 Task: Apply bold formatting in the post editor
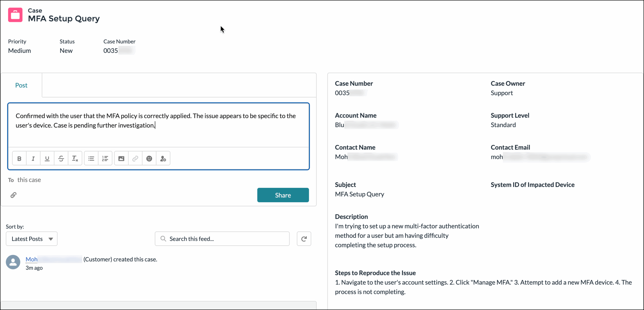[x=19, y=158]
